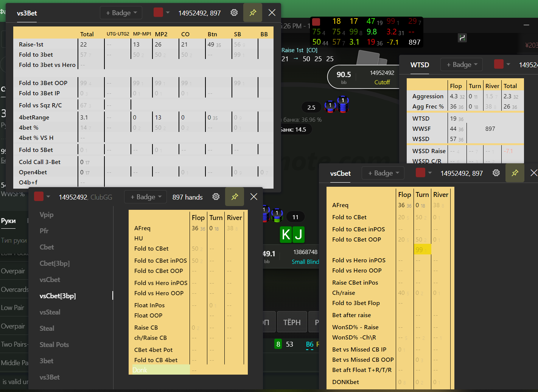Image resolution: width=538 pixels, height=392 pixels.
Task: Click the green 8 card badge
Action: [278, 344]
